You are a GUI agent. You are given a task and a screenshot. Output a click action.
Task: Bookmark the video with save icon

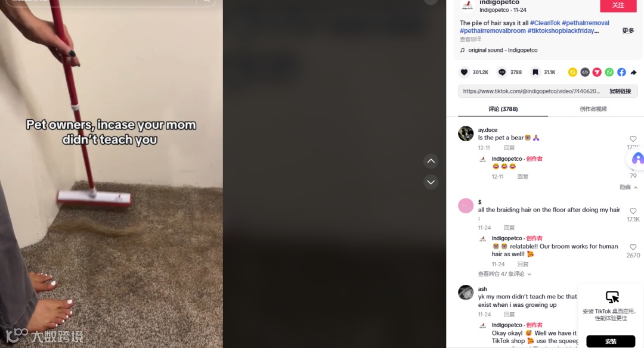point(535,72)
